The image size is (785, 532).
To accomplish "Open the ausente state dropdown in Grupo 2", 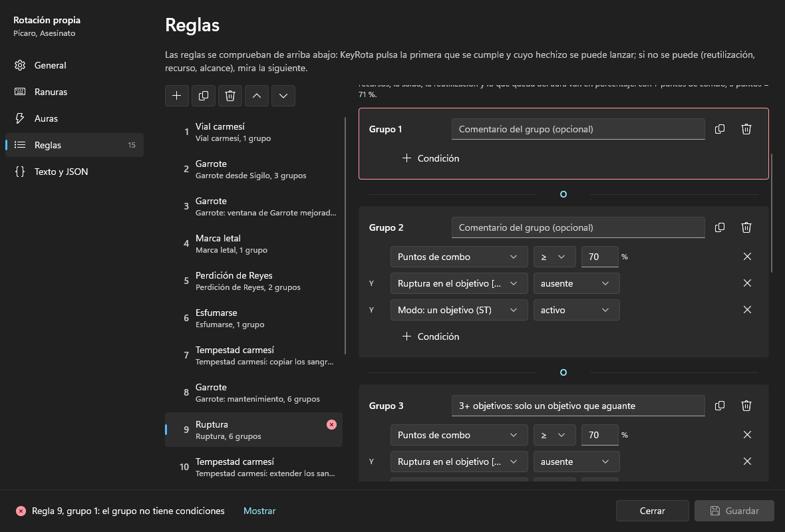I will tap(576, 283).
